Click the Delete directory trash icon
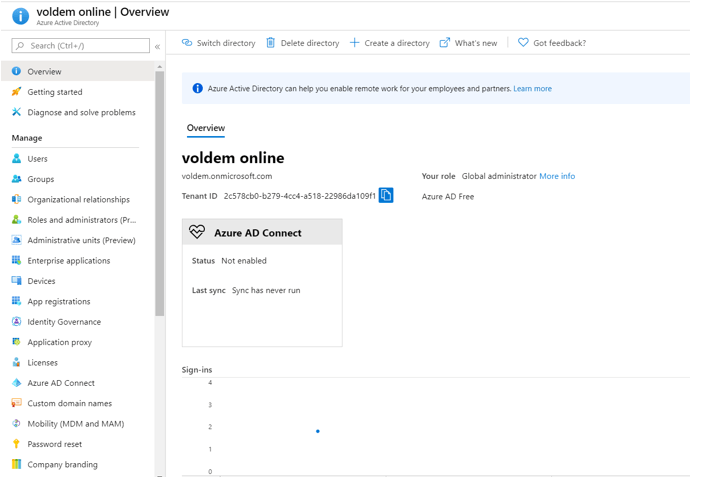Viewport: 713px width, 478px height. point(270,43)
